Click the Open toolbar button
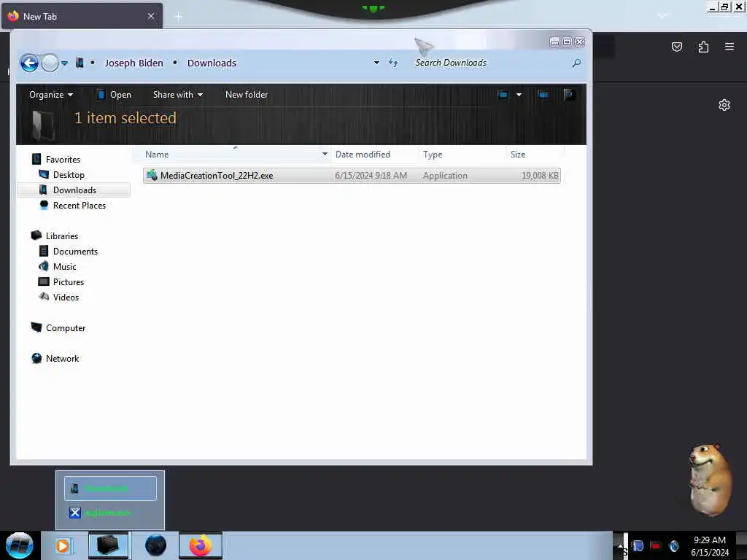 (115, 95)
